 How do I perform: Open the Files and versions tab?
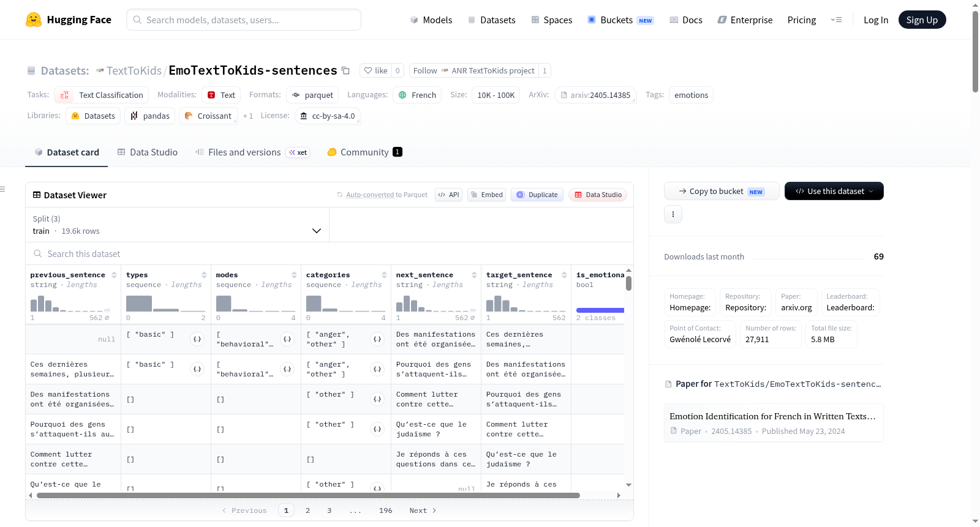[252, 152]
